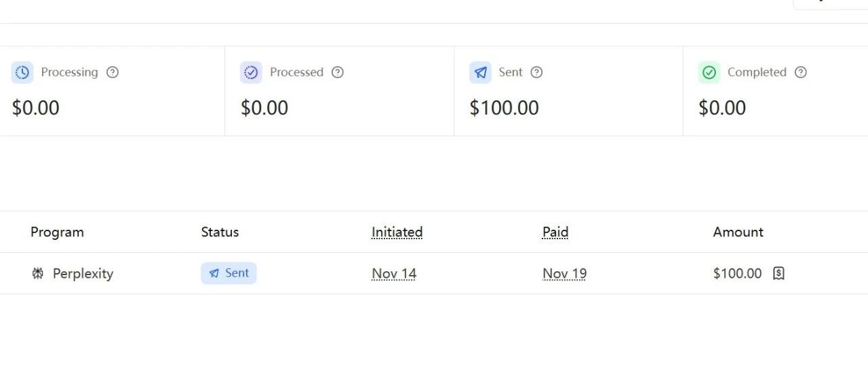
Task: Open the Processing help tooltip icon
Action: click(x=113, y=73)
